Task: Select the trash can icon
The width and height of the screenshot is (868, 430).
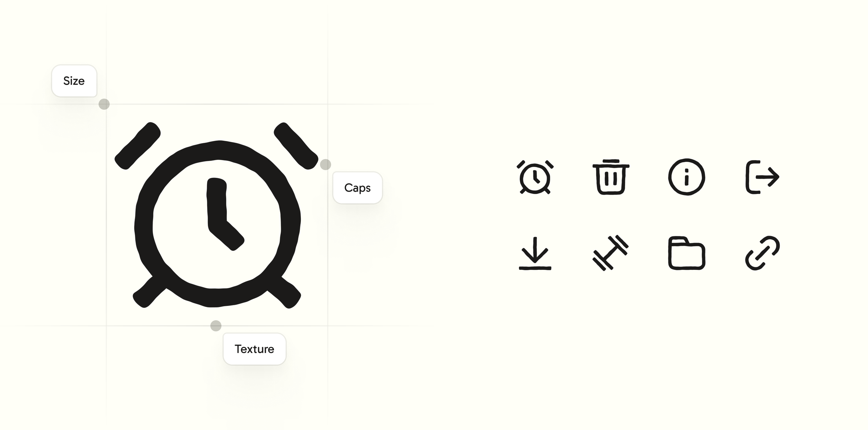Action: coord(611,177)
